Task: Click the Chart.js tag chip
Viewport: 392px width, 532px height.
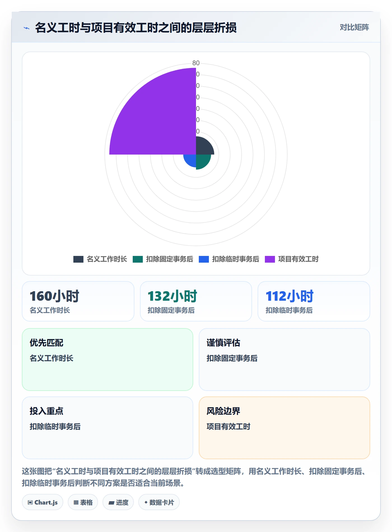Action: pos(43,502)
